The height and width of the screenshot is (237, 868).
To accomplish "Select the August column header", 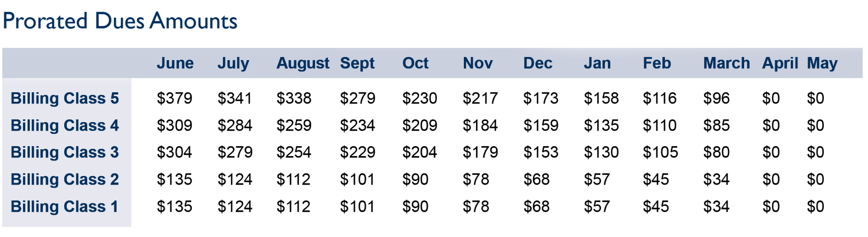I will point(303,64).
